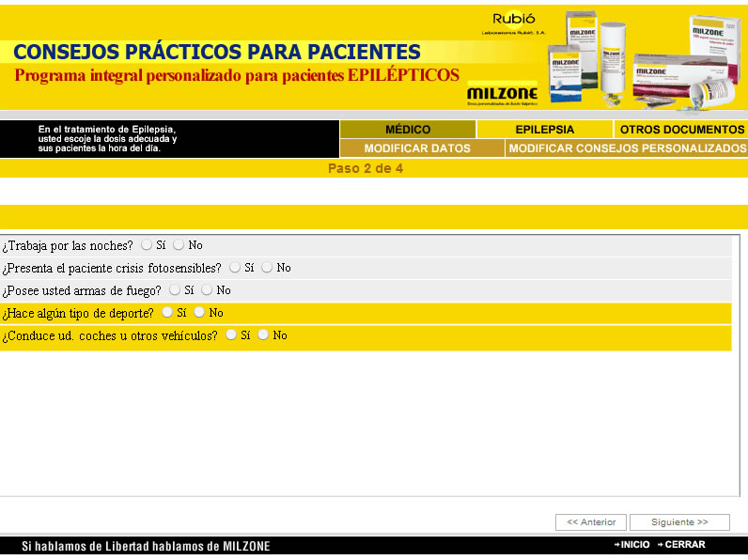Open the MÉDICO tab
Image resolution: width=748 pixels, height=560 pixels.
408,130
